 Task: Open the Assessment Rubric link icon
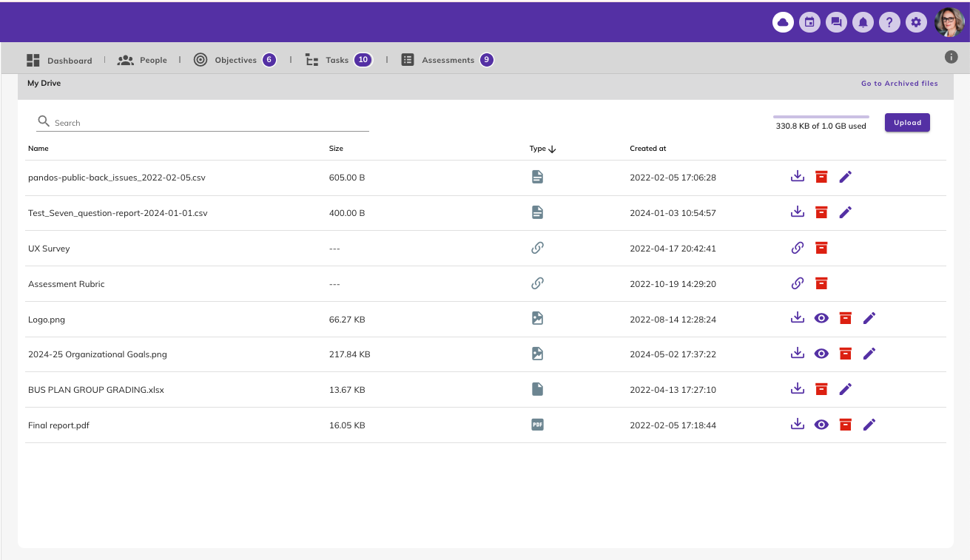(798, 283)
